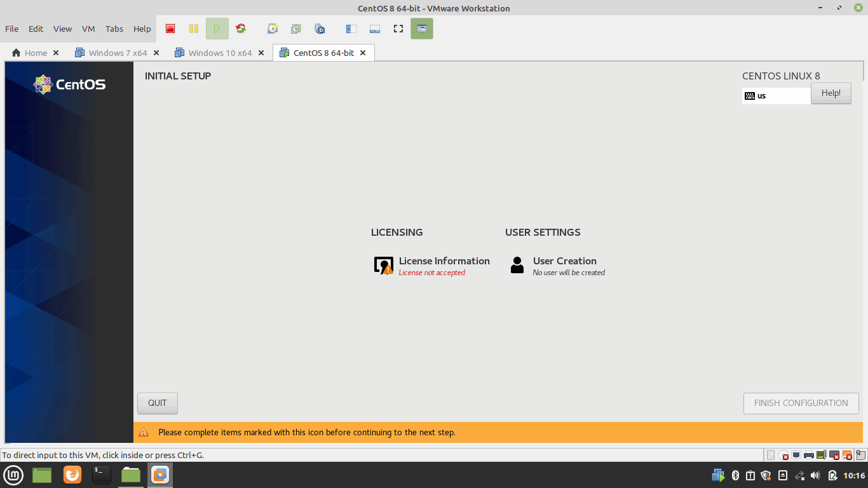Click the us keyboard layout field
This screenshot has width=868, height=488.
pos(776,96)
